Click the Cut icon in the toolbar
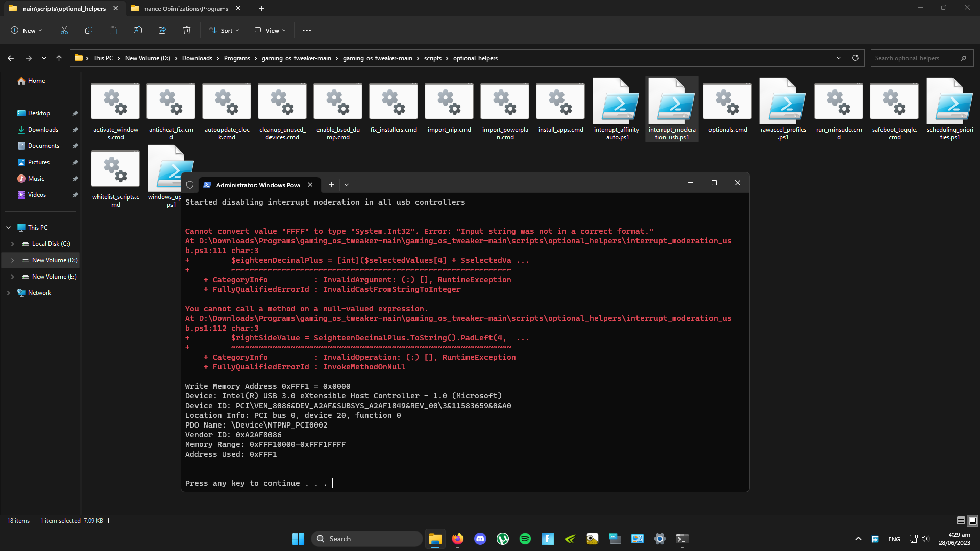This screenshot has height=551, width=980. coord(64,30)
